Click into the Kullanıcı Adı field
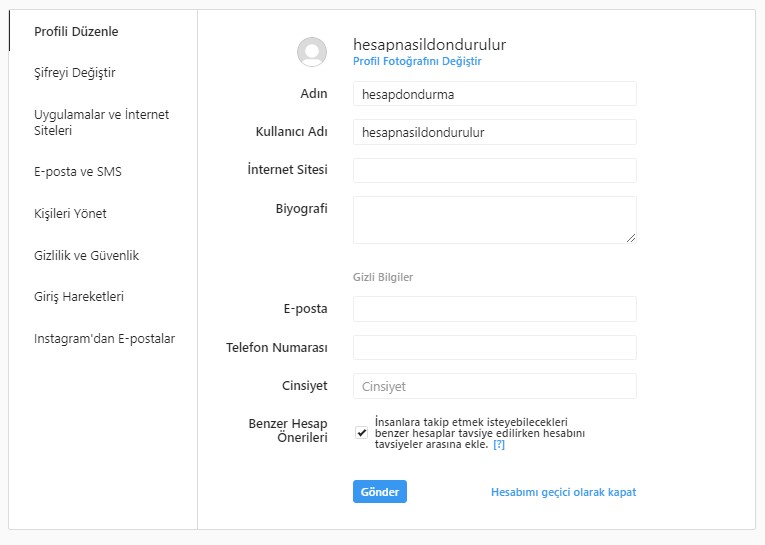Image resolution: width=765 pixels, height=545 pixels. [x=495, y=132]
